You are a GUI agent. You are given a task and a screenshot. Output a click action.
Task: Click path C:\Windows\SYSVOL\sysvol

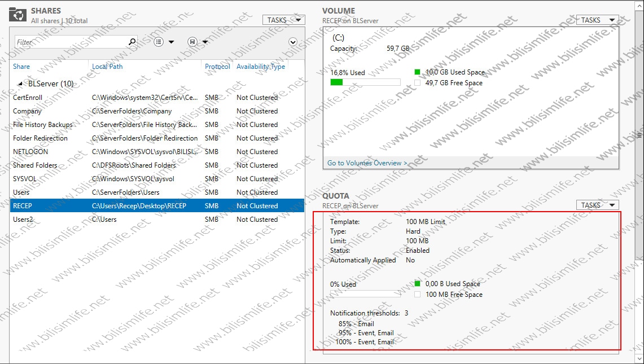[x=133, y=179]
